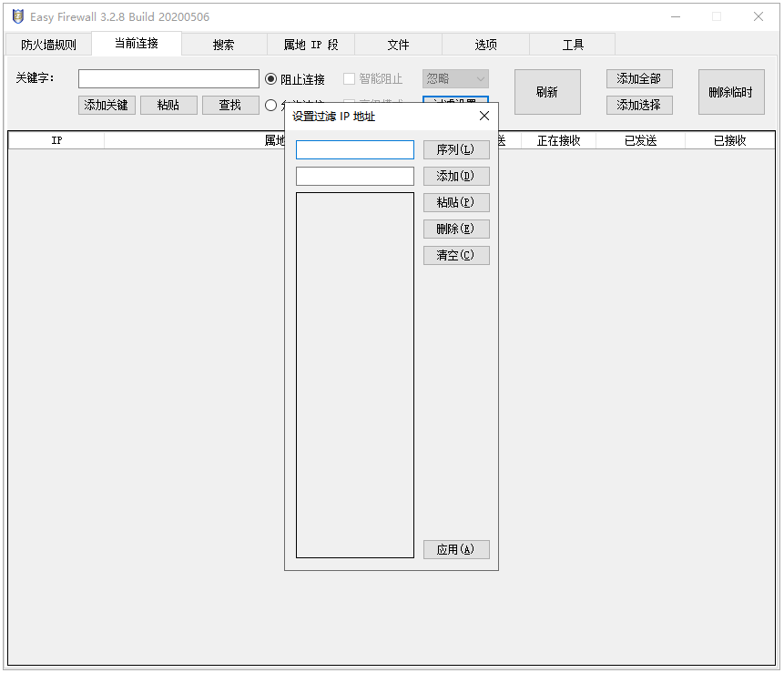The width and height of the screenshot is (784, 673).
Task: Select the partially hidden radio button below 阻止连接
Action: [271, 105]
